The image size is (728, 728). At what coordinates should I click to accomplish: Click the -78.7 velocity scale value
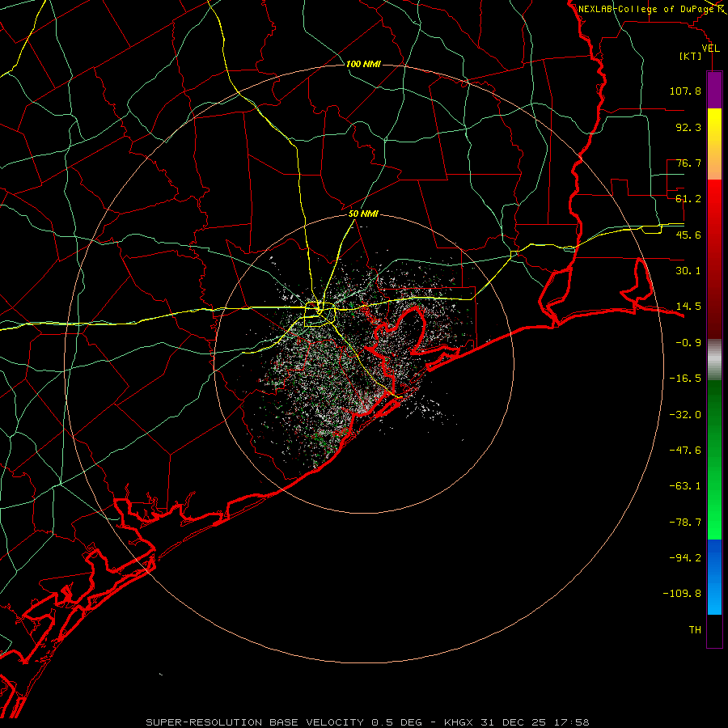[685, 523]
